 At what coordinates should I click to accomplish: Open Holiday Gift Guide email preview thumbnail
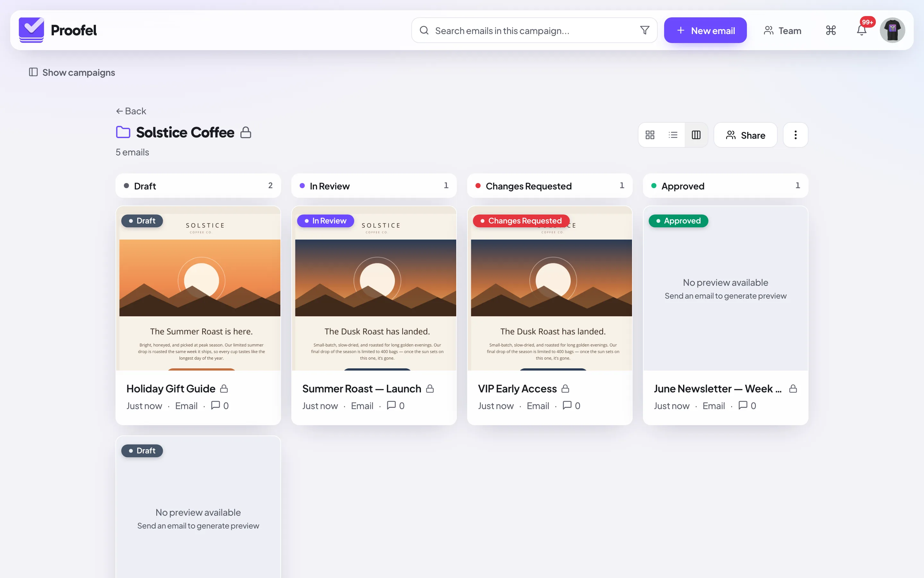coord(198,289)
